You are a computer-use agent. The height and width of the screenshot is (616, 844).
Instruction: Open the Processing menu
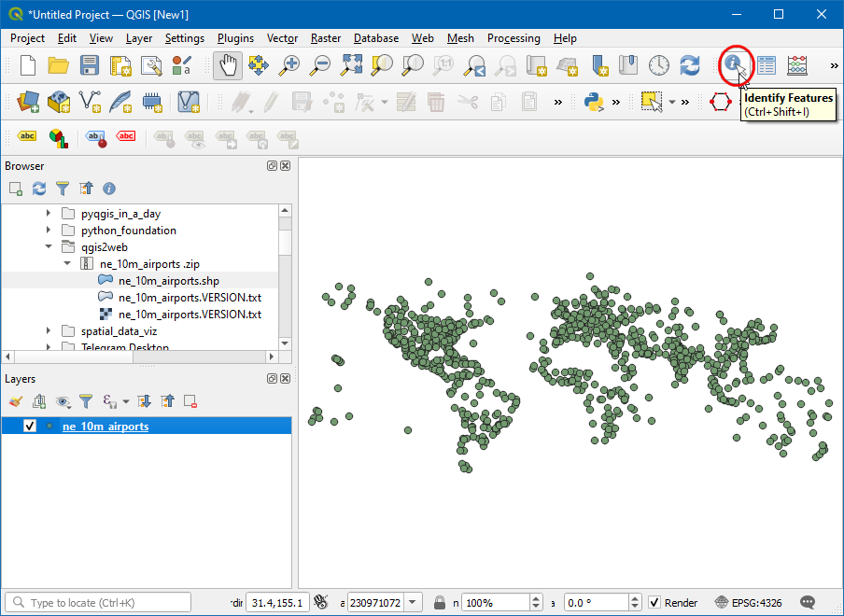tap(513, 38)
